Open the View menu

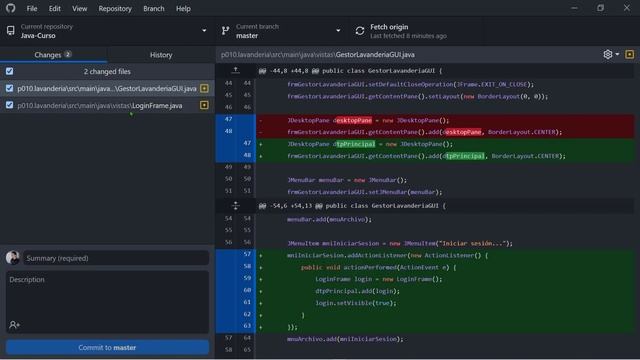click(x=80, y=9)
